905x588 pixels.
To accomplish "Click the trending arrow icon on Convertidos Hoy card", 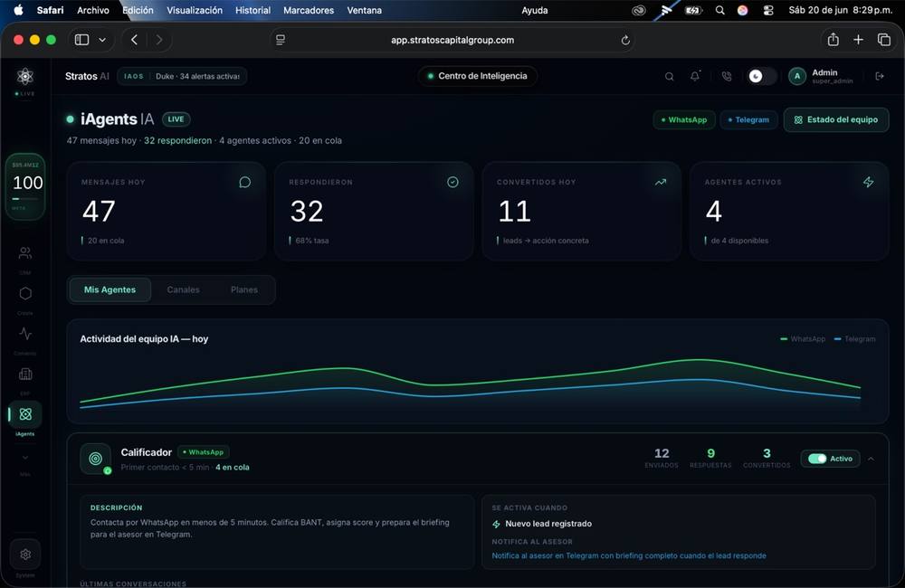I will 661,183.
